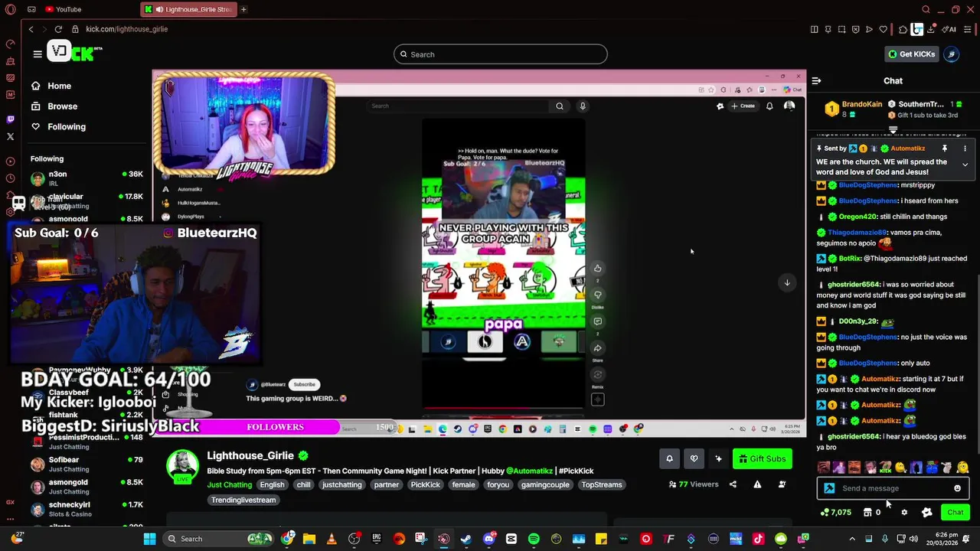This screenshot has width=980, height=551.
Task: Go back in browser history
Action: pyautogui.click(x=31, y=29)
